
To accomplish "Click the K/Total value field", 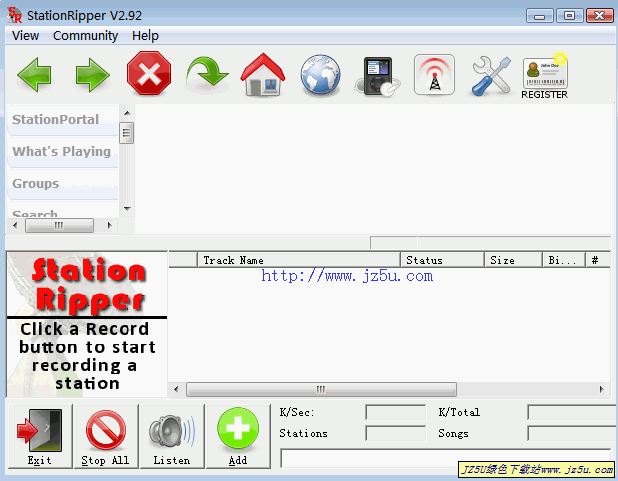I will click(572, 412).
